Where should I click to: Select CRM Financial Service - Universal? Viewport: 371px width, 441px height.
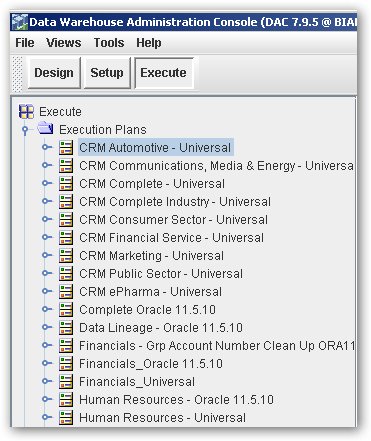[171, 237]
